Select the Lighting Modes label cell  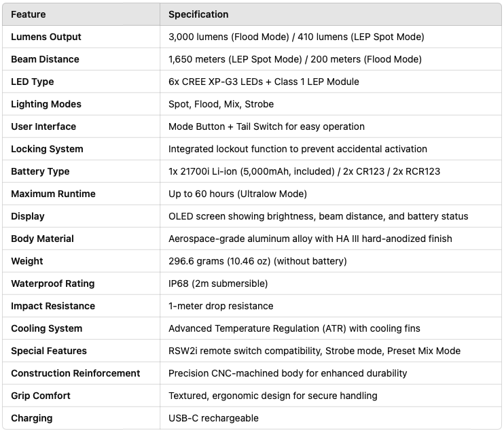tap(46, 104)
